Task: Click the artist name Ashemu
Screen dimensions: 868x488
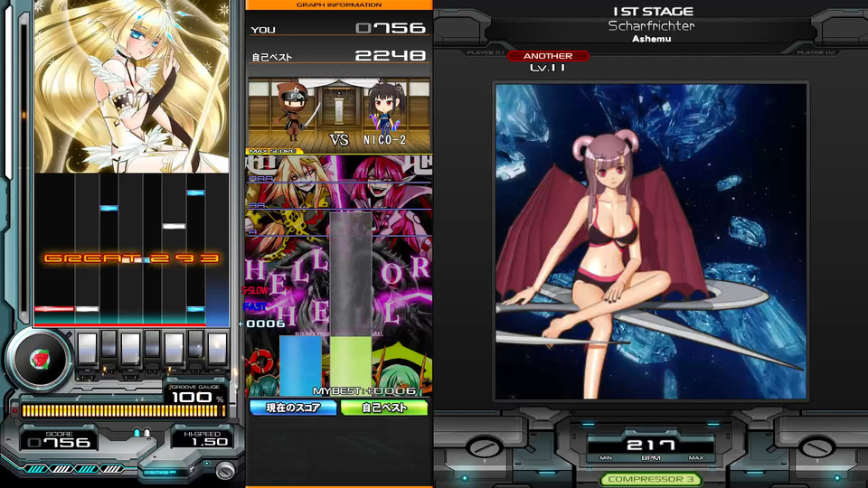Action: pos(652,39)
